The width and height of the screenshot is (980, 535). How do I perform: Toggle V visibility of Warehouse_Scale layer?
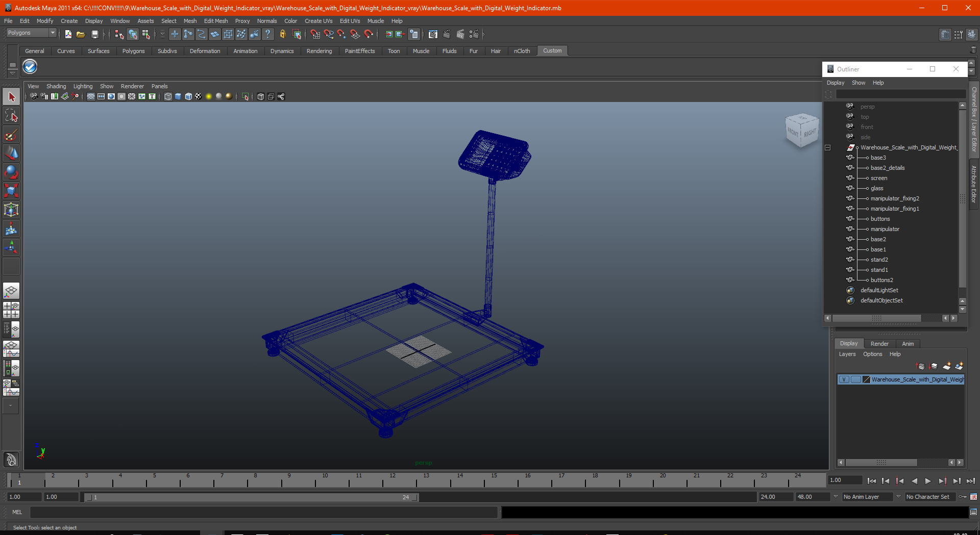point(844,379)
